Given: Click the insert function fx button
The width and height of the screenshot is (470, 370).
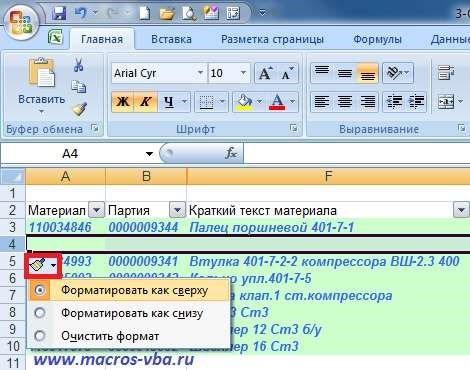Looking at the screenshot, I should (x=231, y=153).
